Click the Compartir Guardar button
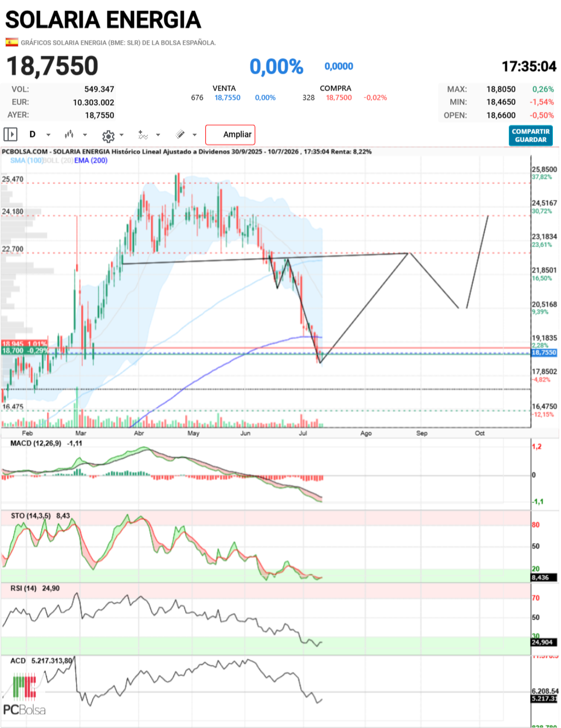Screen dimensions: 561x728 click(530, 136)
